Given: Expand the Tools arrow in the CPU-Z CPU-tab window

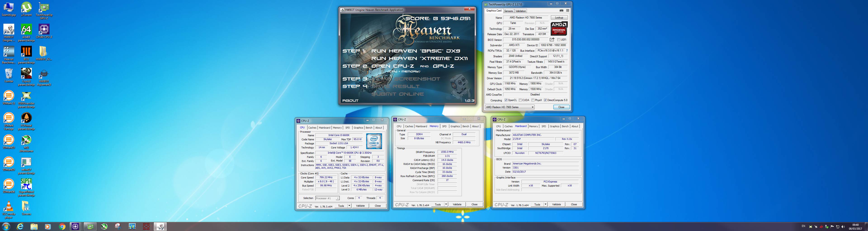Looking at the screenshot, I should tap(349, 206).
